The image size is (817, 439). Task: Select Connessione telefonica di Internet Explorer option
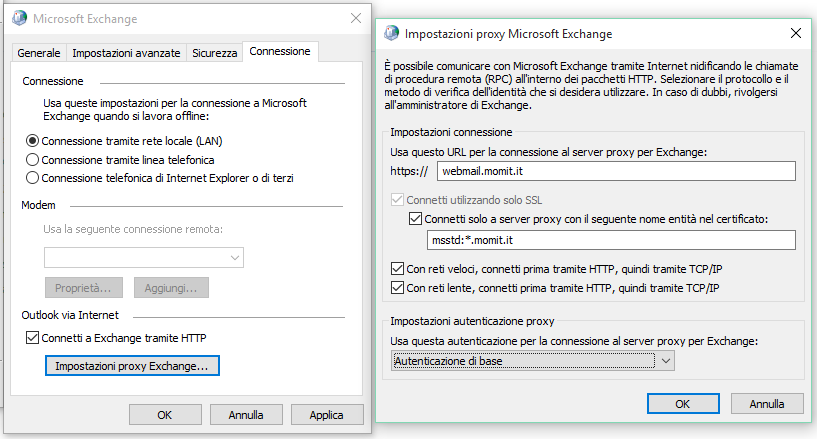tap(33, 177)
